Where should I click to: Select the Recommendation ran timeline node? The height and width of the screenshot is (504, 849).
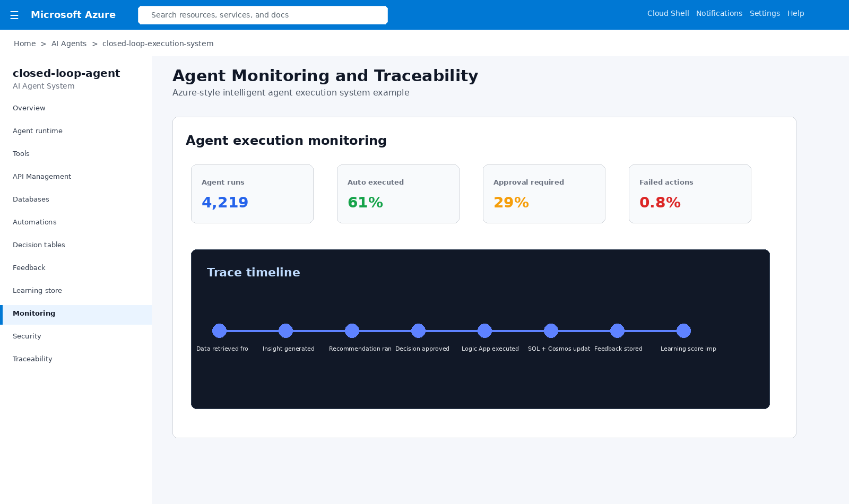point(352,331)
